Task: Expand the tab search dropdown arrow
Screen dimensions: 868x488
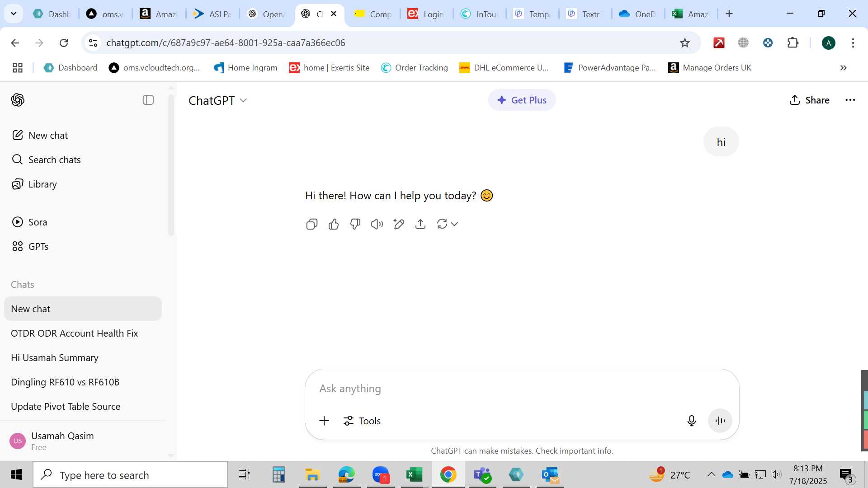Action: tap(14, 14)
